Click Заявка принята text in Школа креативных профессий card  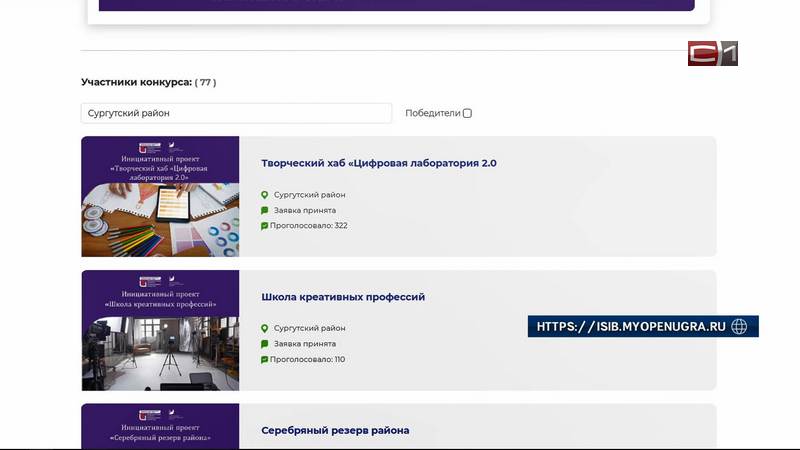[x=305, y=344]
